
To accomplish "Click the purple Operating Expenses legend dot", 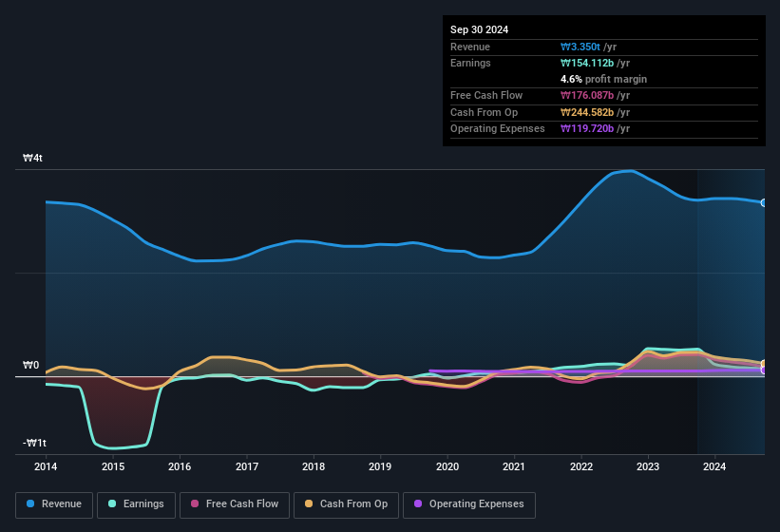I will [x=419, y=504].
